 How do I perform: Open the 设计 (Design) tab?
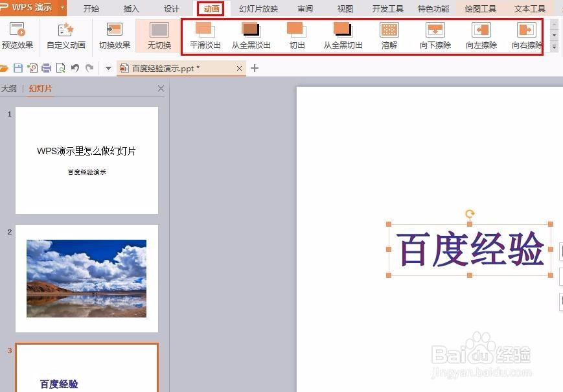(171, 8)
